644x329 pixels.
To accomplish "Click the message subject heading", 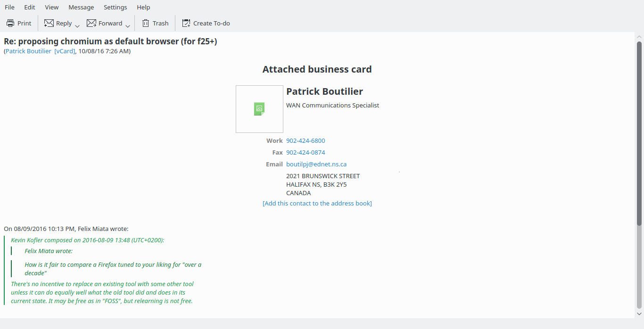I will pos(110,41).
